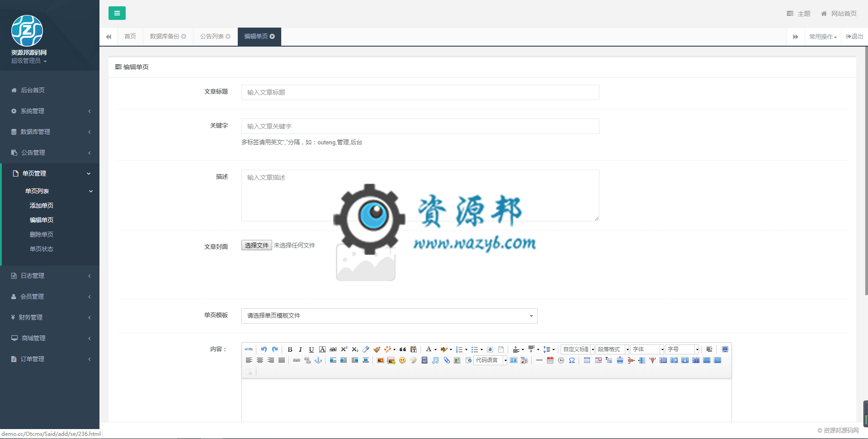Open the emoticon picker
Screen dimensions: 868x439
[402, 360]
